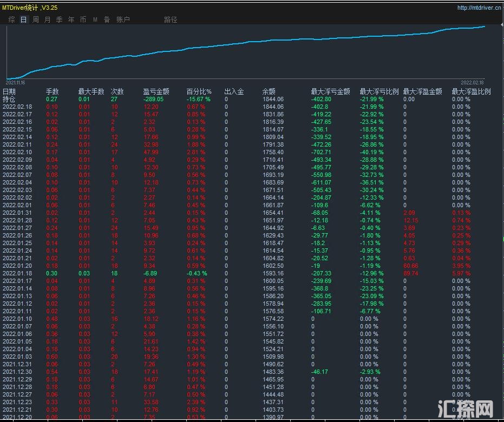Select the 2022.02.03 date cell
The image size is (504, 422).
[x=17, y=190]
